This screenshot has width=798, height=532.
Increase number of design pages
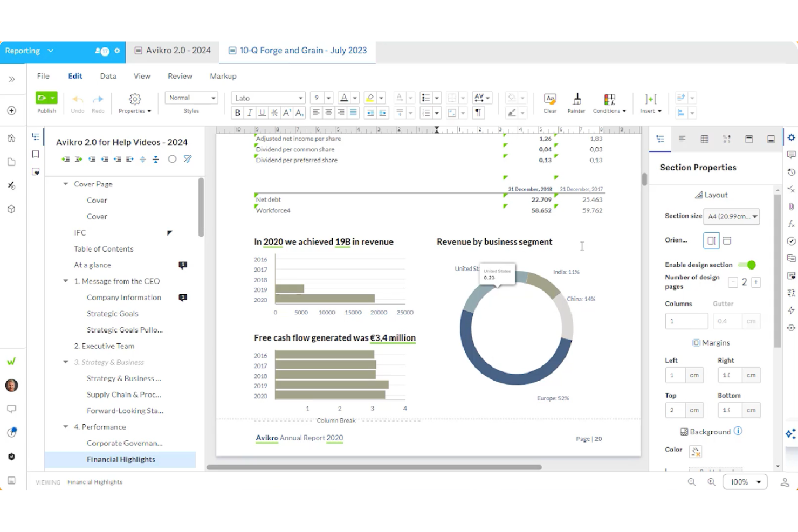(x=756, y=282)
